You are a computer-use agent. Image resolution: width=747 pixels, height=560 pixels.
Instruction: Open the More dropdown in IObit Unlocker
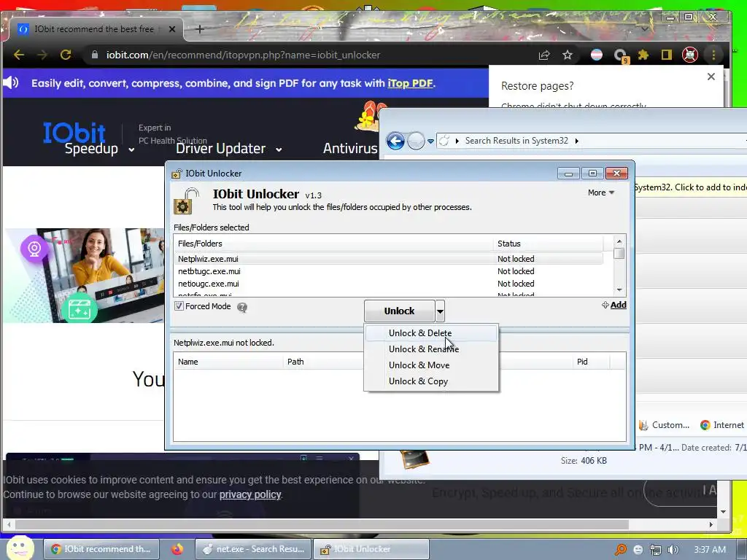click(x=601, y=192)
